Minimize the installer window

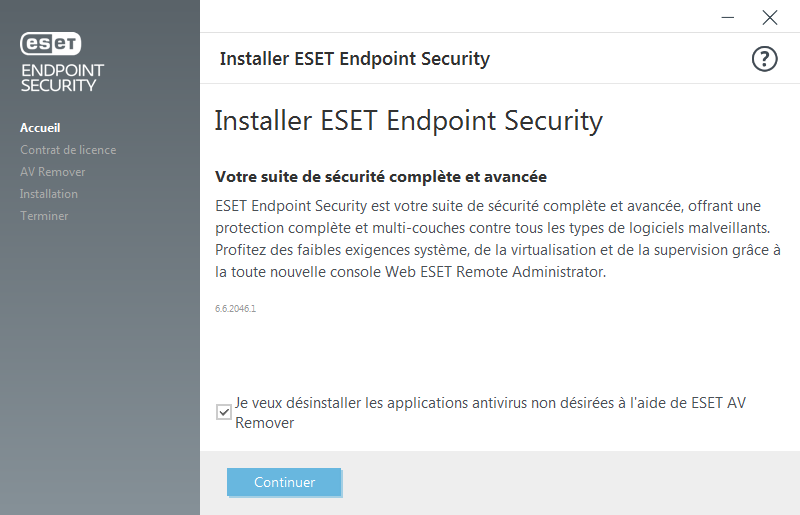tap(731, 17)
